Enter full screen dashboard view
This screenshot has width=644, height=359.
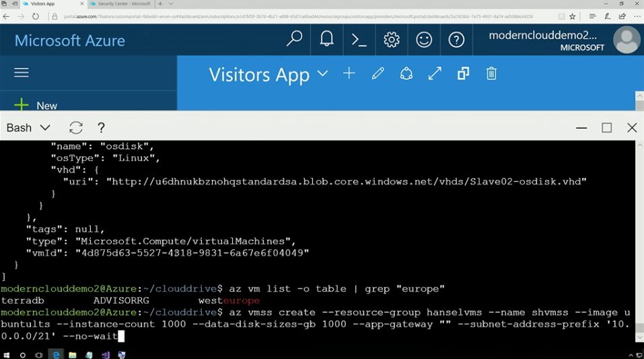[435, 73]
